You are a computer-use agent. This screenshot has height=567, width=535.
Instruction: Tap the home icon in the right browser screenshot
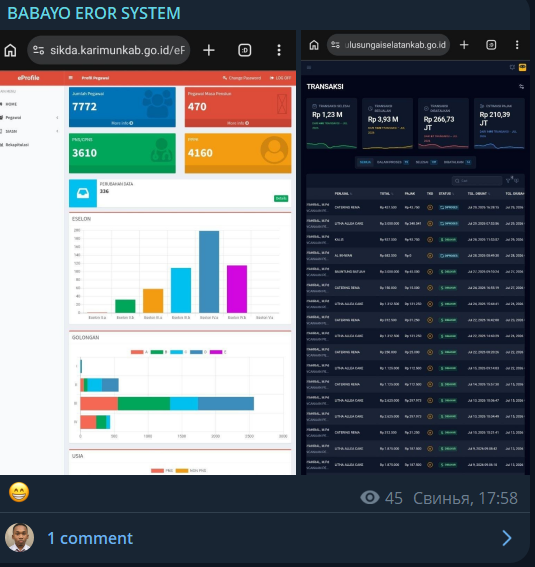(x=314, y=45)
